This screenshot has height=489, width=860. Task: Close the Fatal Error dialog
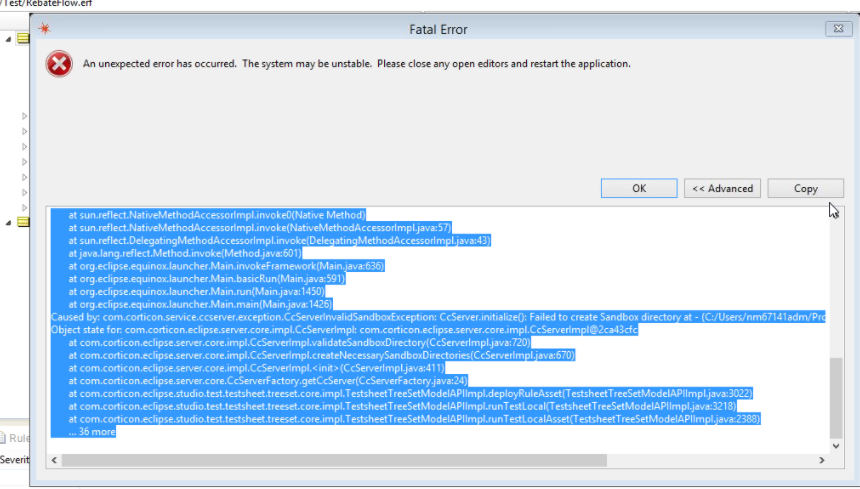[x=838, y=29]
